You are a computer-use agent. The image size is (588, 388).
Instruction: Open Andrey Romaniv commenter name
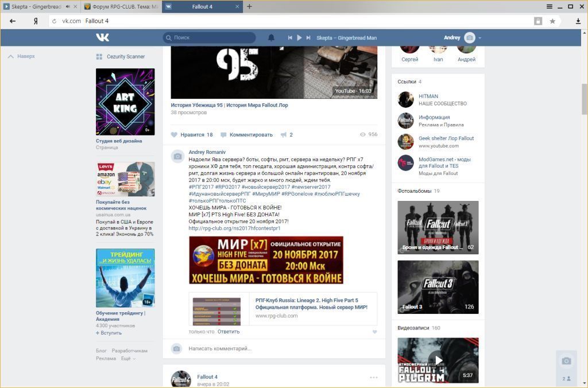point(207,152)
